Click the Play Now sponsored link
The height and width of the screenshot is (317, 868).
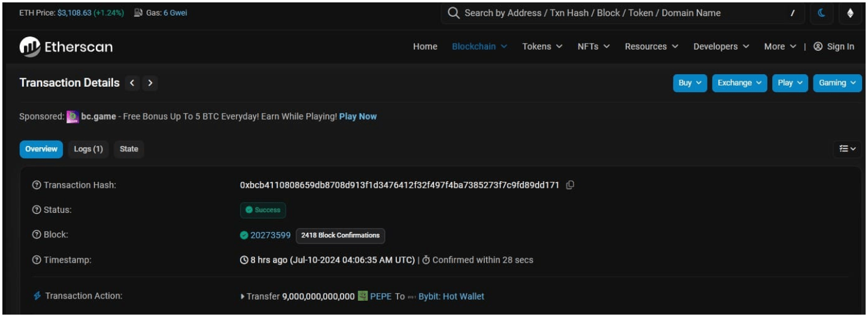click(358, 117)
